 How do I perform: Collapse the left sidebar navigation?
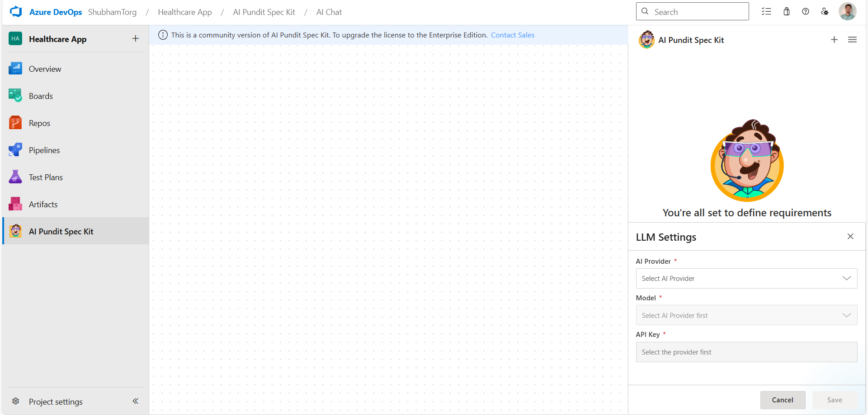[x=135, y=401]
